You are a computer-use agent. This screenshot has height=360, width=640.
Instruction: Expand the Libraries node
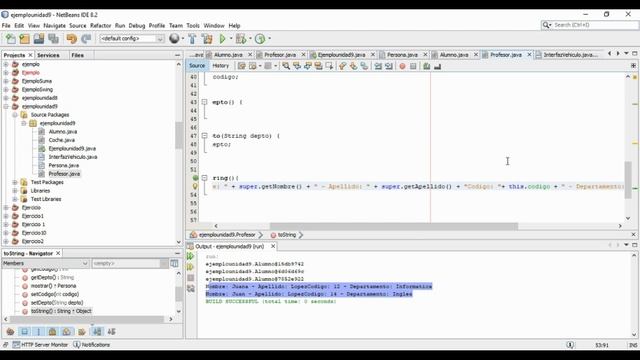pyautogui.click(x=15, y=191)
